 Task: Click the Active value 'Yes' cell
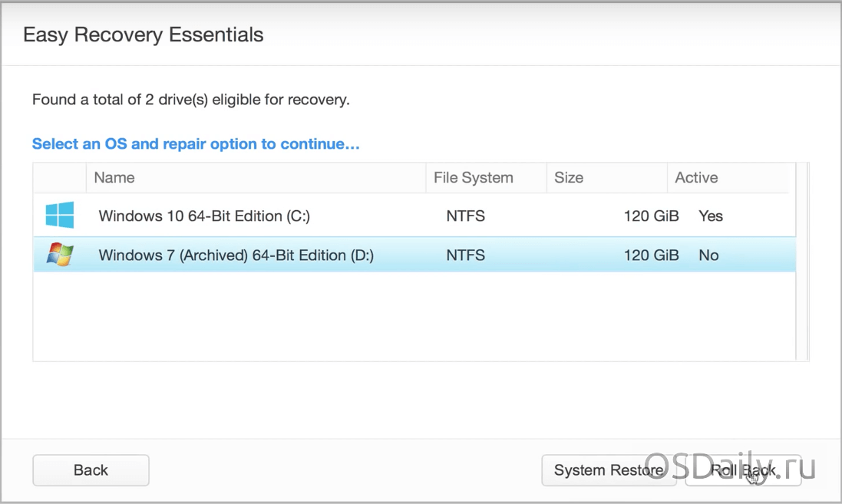711,216
